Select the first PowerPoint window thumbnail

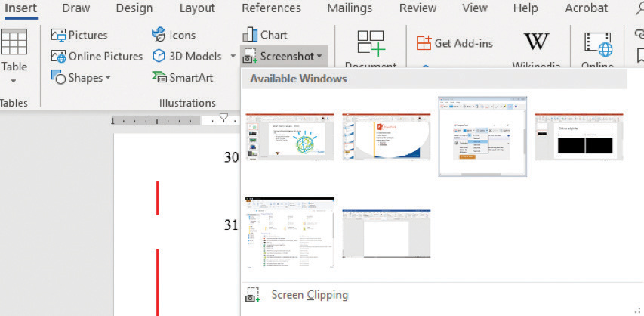[x=290, y=136]
